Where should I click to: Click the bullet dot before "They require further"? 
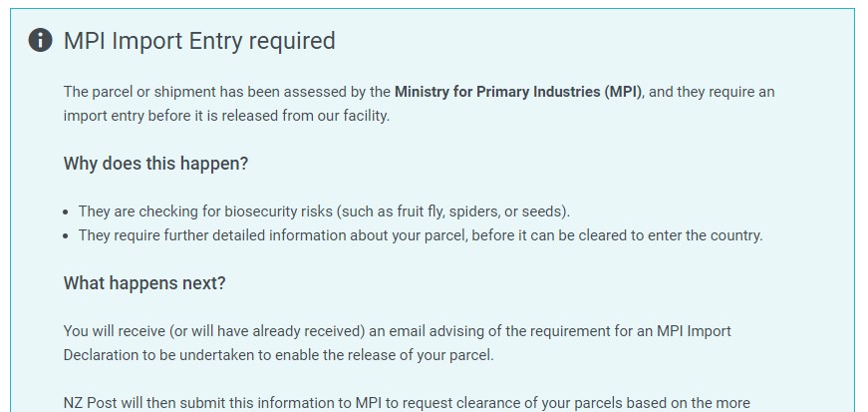tap(67, 236)
